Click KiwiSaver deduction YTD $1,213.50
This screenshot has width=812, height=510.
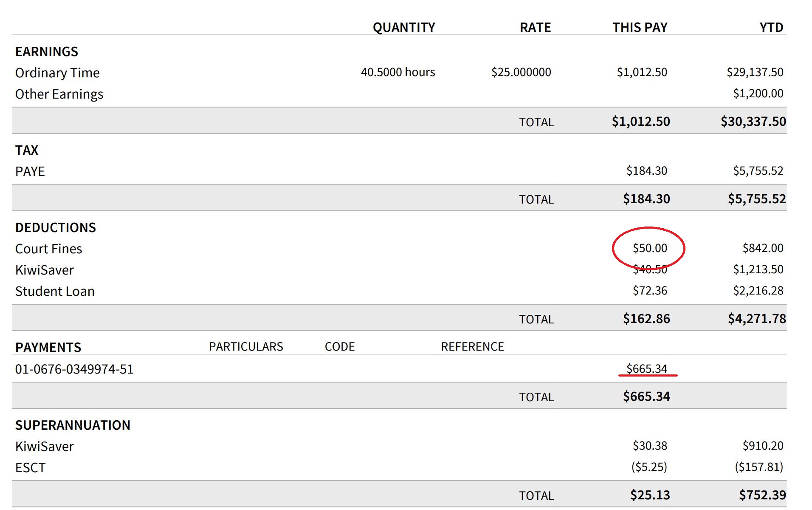tap(758, 269)
